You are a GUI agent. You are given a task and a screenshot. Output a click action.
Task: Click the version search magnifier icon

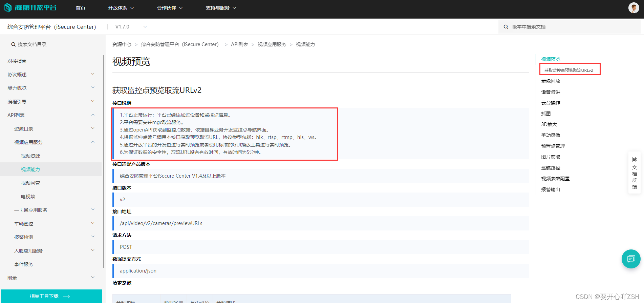506,27
